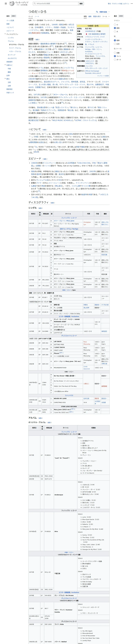Viewport: 138px width, 644px height.
Task: Jump to 経歴 in contents sidebar
Action: (x=8, y=24)
